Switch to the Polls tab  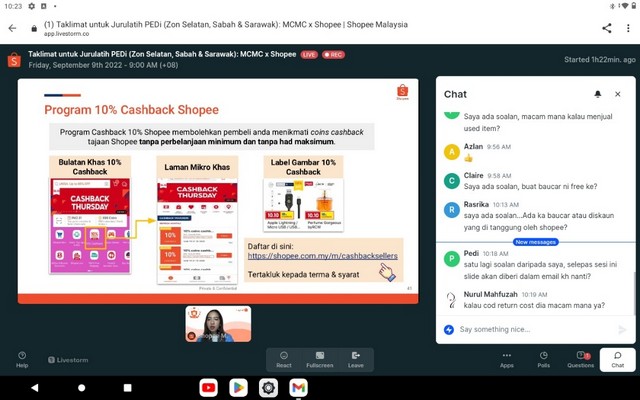tap(544, 359)
